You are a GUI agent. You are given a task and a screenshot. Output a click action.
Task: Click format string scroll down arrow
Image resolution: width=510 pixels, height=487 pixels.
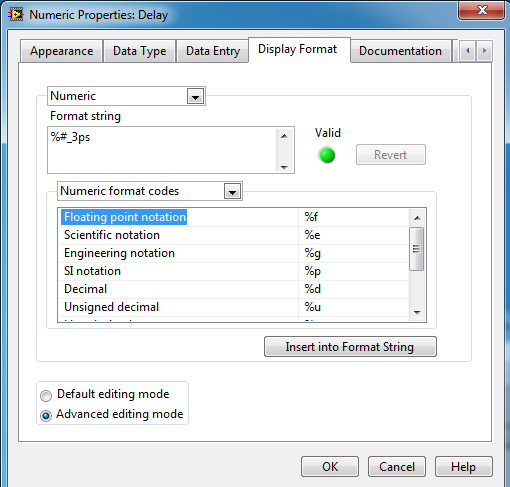[x=284, y=167]
